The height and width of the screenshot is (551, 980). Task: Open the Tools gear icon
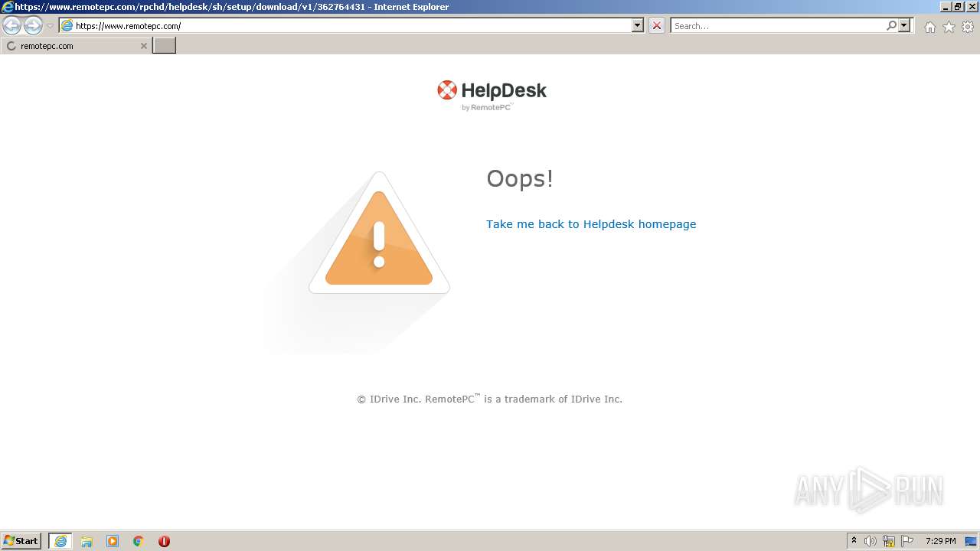[968, 27]
